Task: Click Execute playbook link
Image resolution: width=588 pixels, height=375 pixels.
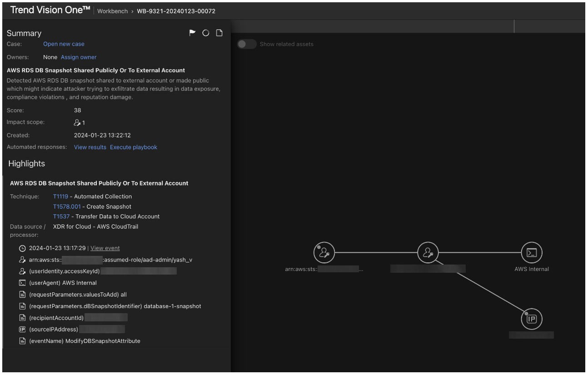Action: (x=134, y=147)
